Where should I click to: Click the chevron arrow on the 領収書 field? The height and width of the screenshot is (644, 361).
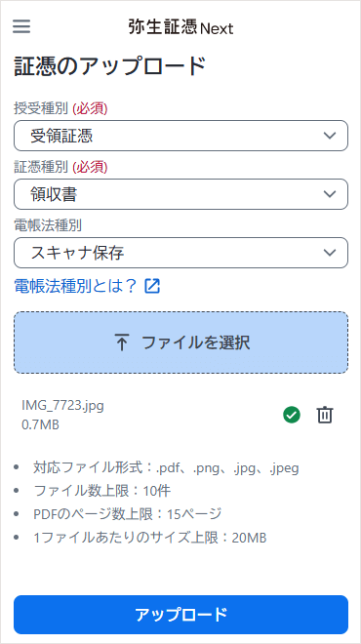330,194
